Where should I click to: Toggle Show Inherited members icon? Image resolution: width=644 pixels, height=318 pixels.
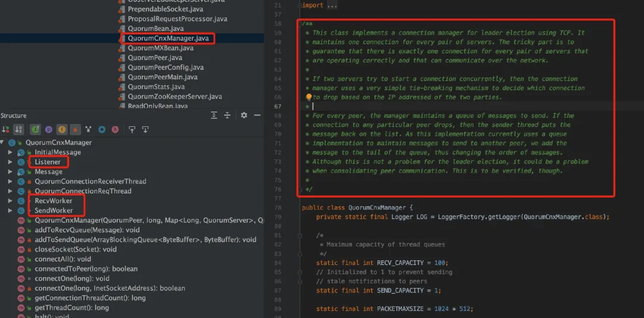click(35, 129)
